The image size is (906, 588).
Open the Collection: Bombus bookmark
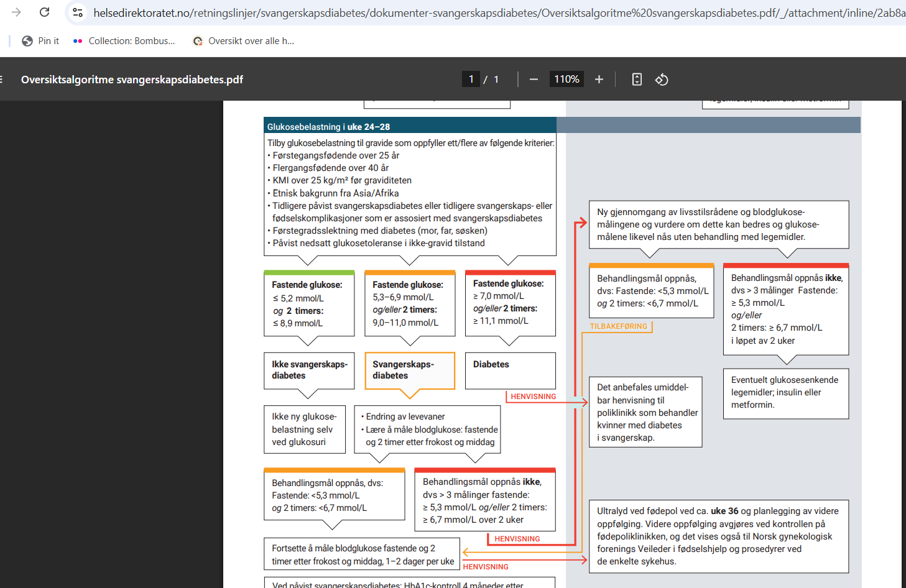pyautogui.click(x=124, y=41)
